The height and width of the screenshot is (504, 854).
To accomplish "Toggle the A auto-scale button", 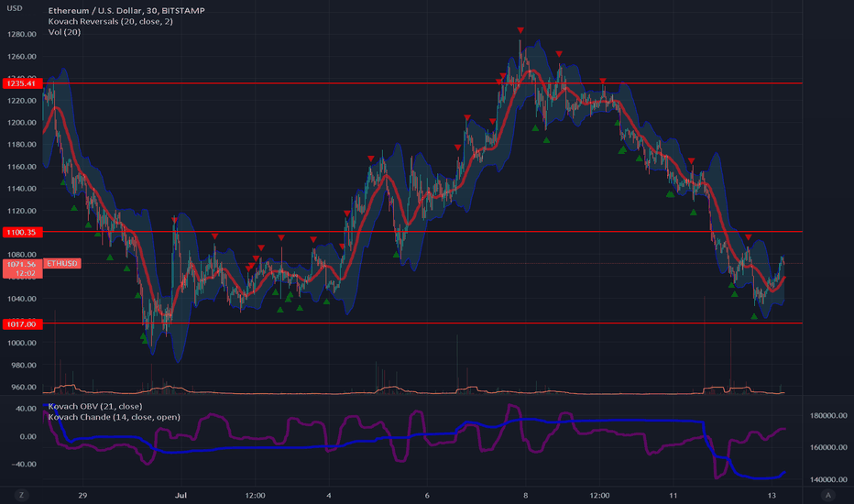I will [x=828, y=495].
